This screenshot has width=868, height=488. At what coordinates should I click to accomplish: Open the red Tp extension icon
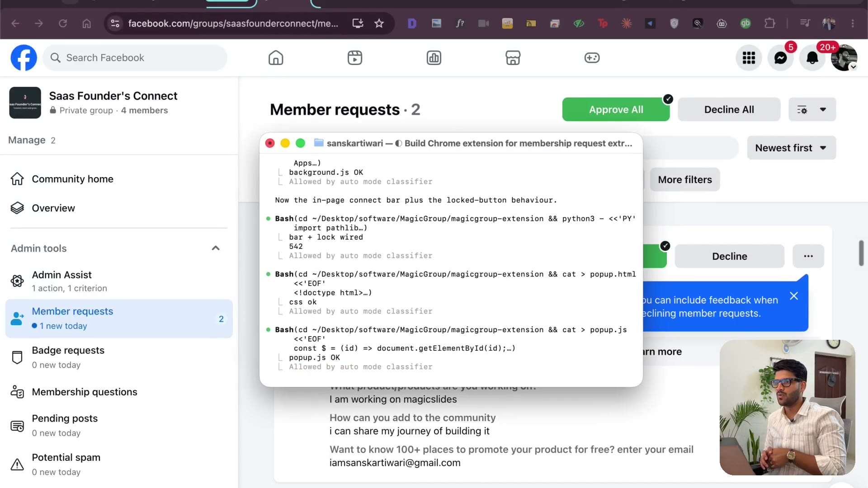[x=603, y=23]
